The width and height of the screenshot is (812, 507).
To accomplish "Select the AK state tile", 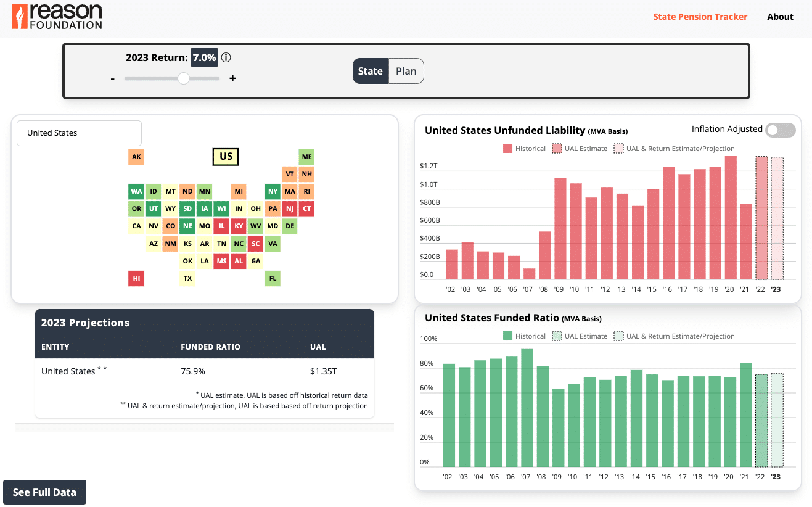I will [x=137, y=157].
